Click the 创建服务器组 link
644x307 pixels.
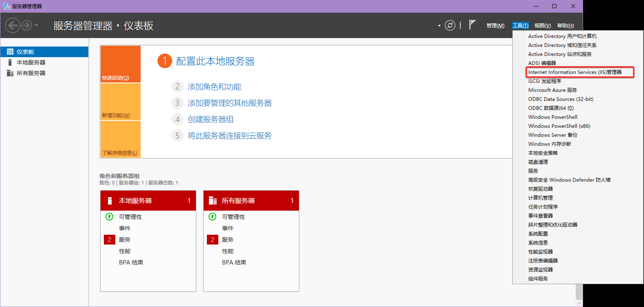point(210,120)
